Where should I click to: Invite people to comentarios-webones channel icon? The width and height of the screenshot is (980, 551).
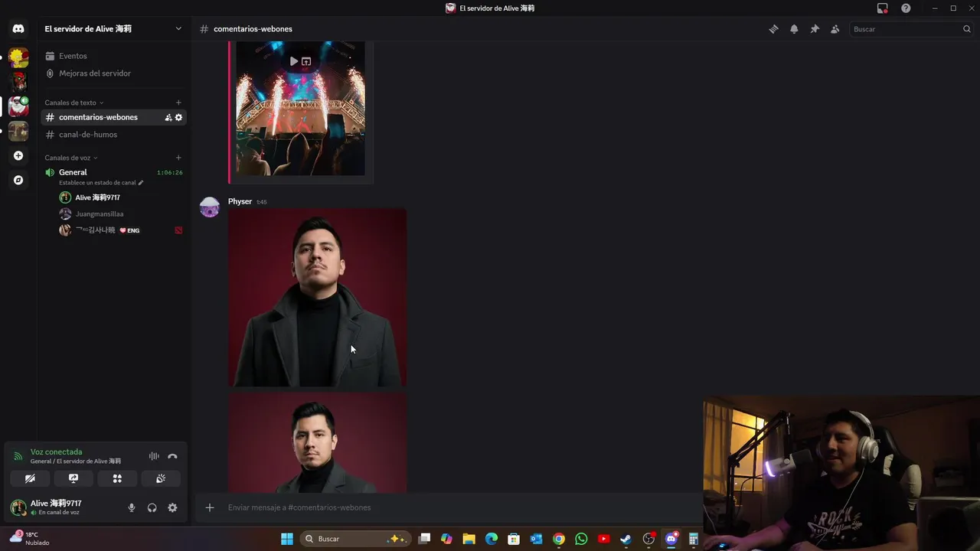[x=168, y=117]
